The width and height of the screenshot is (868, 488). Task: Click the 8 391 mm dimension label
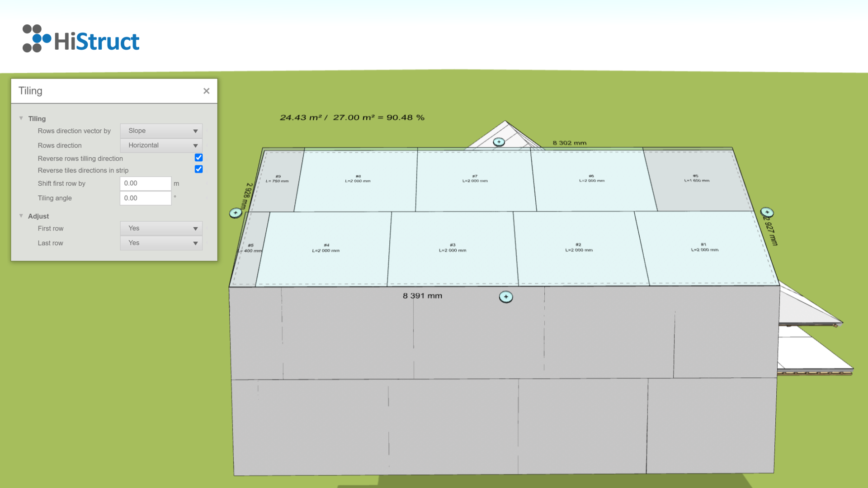tap(422, 296)
